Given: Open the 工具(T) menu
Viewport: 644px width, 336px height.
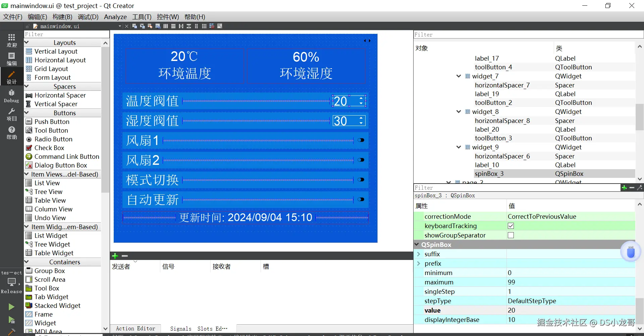Looking at the screenshot, I should (x=142, y=17).
